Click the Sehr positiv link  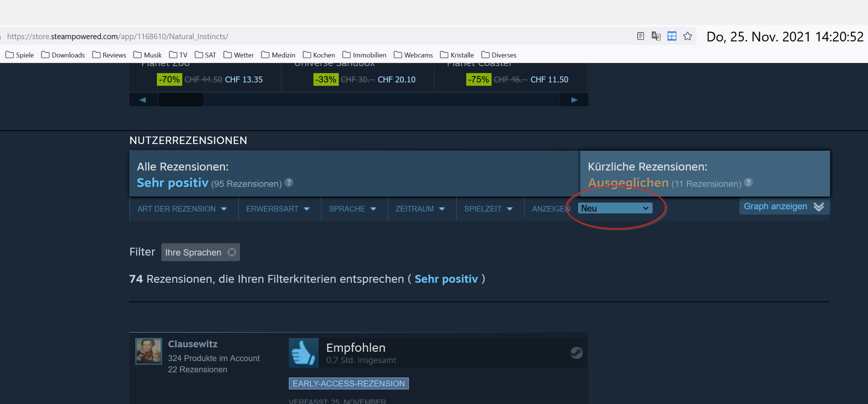(x=446, y=279)
